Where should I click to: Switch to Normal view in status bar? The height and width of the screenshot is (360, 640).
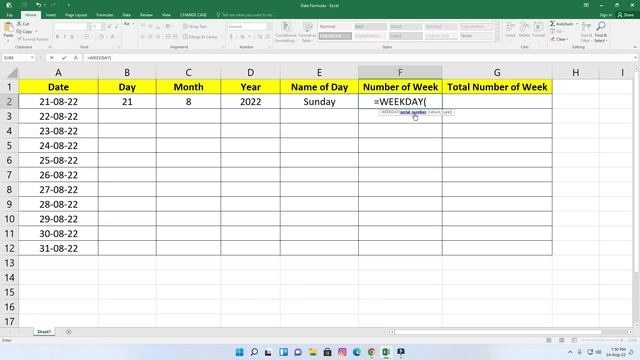(x=549, y=340)
